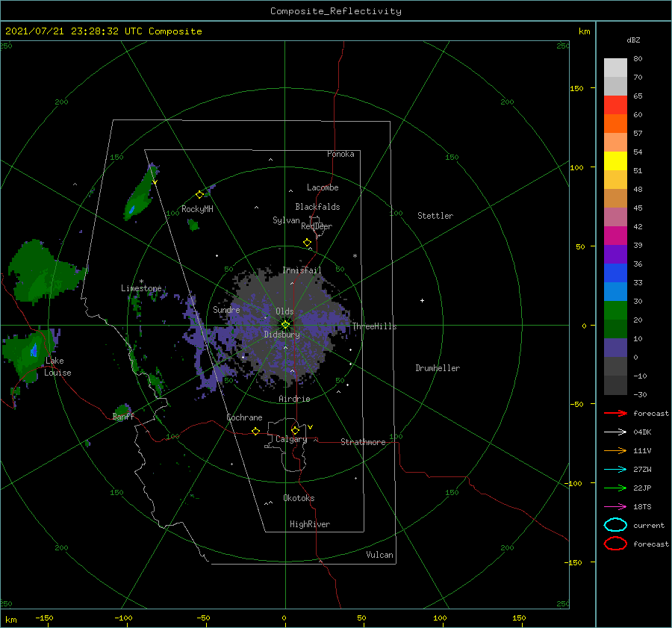The height and width of the screenshot is (628, 672).
Task: Click the Banff city label
Action: pyautogui.click(x=123, y=416)
